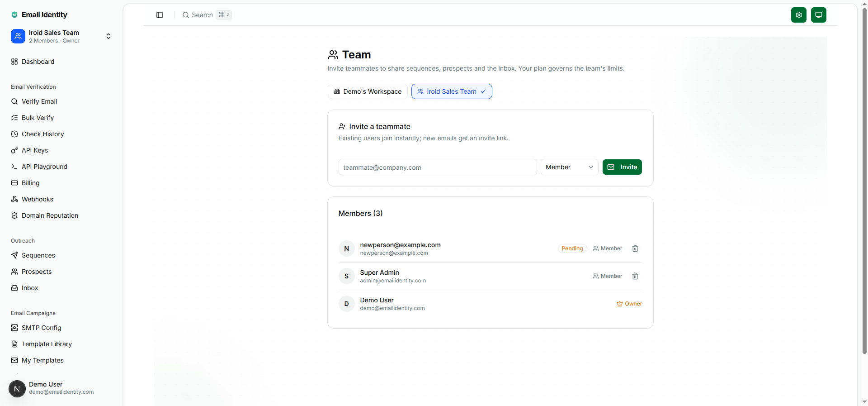Click the Webhooks icon
This screenshot has width=868, height=406.
click(14, 199)
